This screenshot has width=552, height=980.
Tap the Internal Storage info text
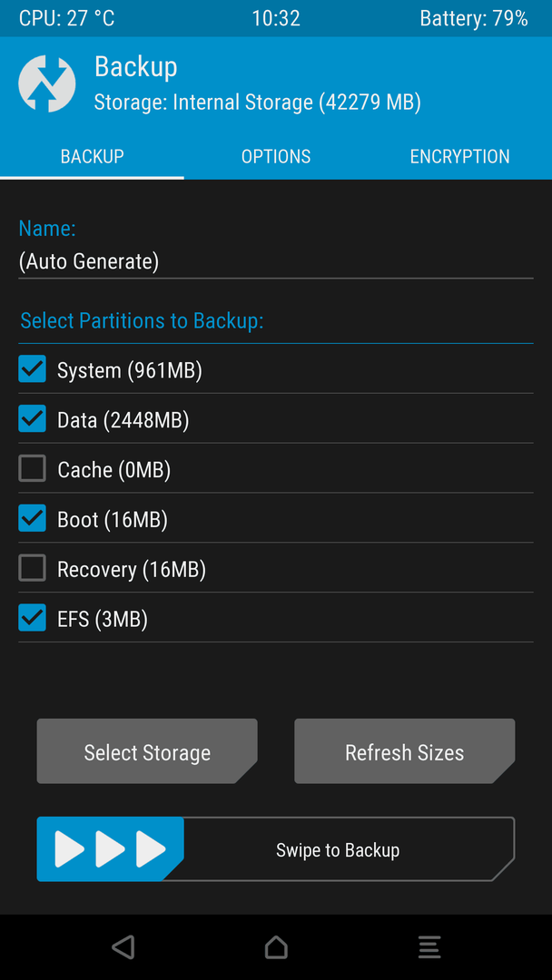257,102
